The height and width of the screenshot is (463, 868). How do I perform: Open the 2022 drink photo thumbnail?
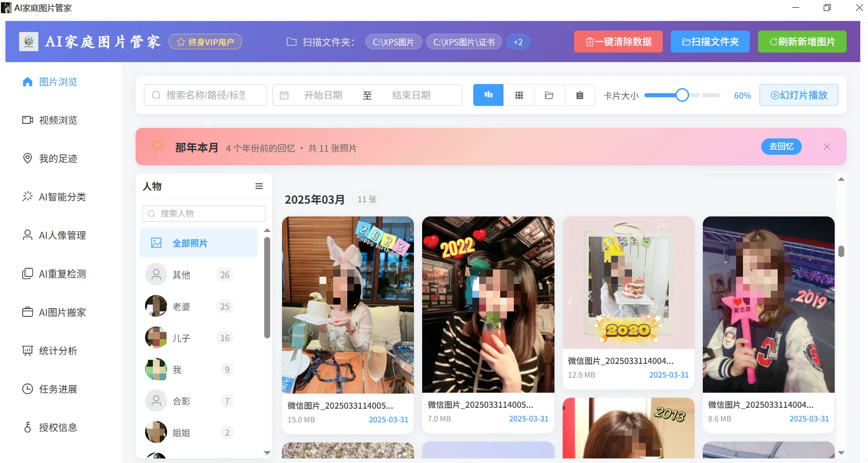pyautogui.click(x=488, y=305)
